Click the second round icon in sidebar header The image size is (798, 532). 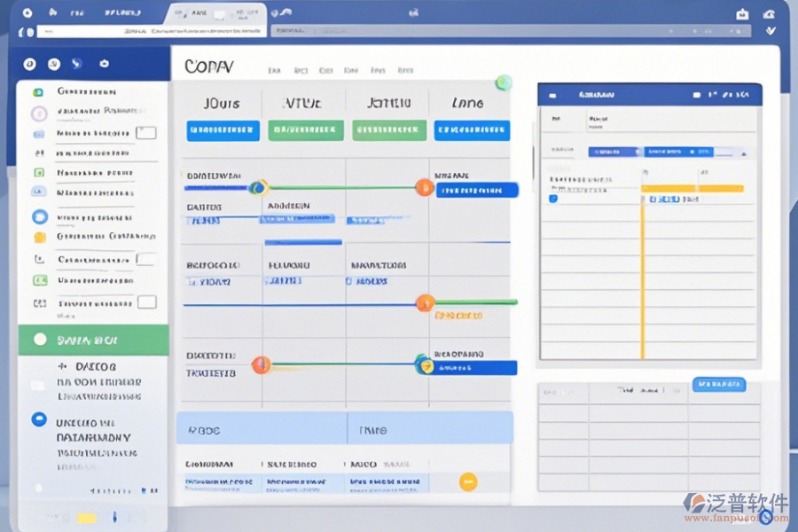click(54, 64)
